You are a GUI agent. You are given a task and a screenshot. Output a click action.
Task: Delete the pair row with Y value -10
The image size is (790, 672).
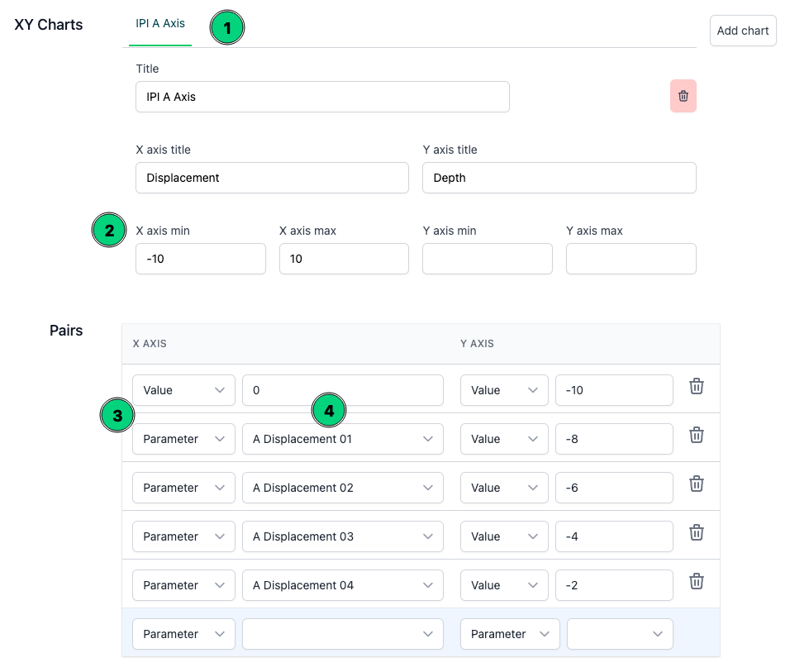point(696,387)
